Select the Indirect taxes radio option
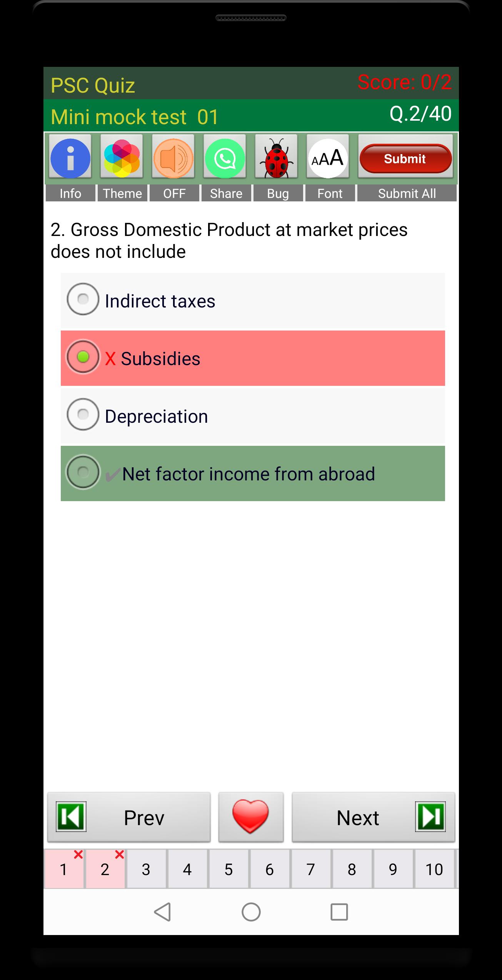 pyautogui.click(x=83, y=299)
